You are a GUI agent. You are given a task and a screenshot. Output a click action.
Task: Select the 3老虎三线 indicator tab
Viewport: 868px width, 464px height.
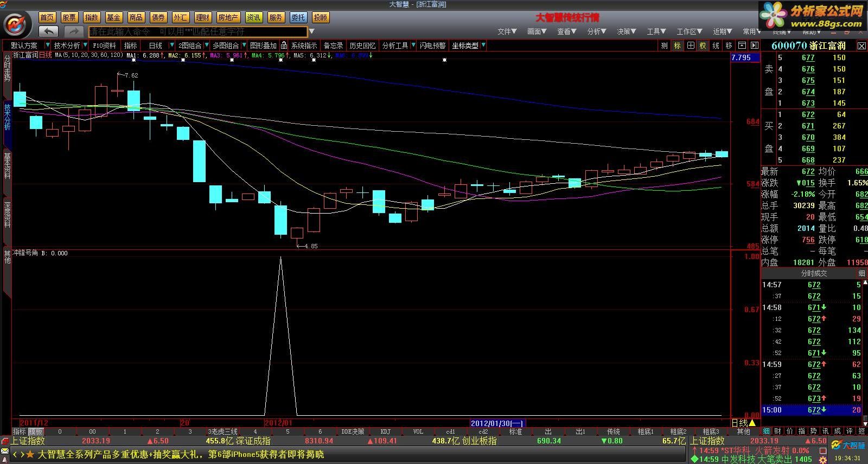point(222,431)
